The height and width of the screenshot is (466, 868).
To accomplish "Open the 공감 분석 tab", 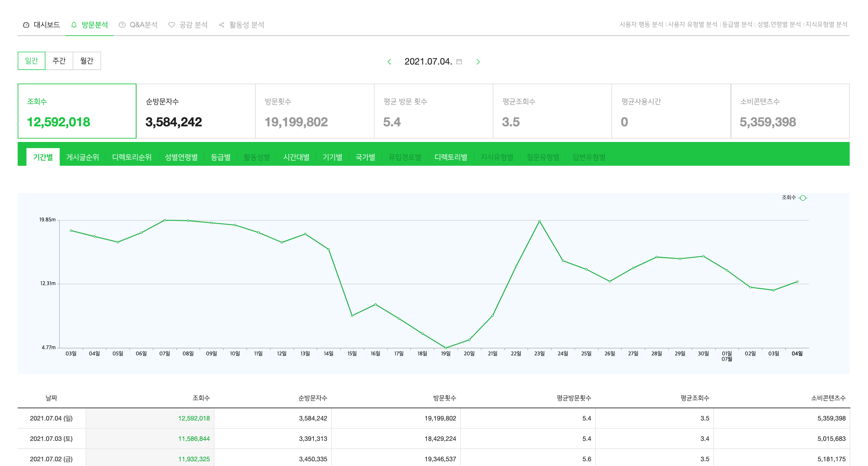I will click(x=188, y=25).
